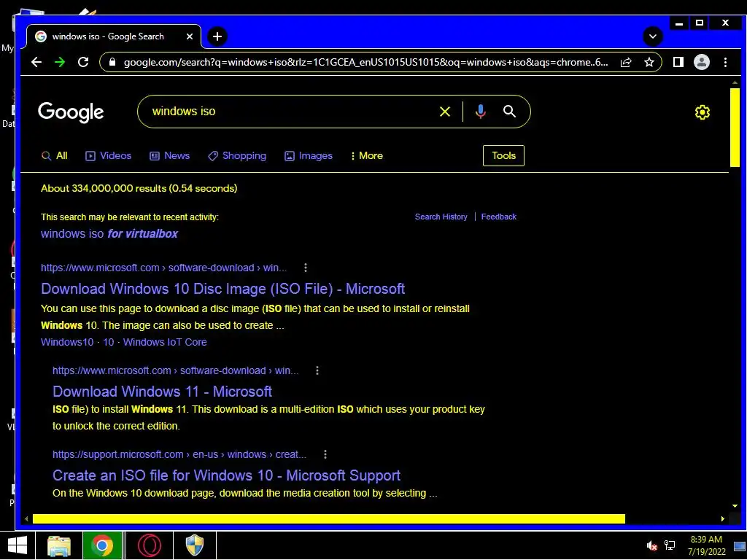
Task: Expand the tab search dropdown arrow
Action: pyautogui.click(x=653, y=36)
